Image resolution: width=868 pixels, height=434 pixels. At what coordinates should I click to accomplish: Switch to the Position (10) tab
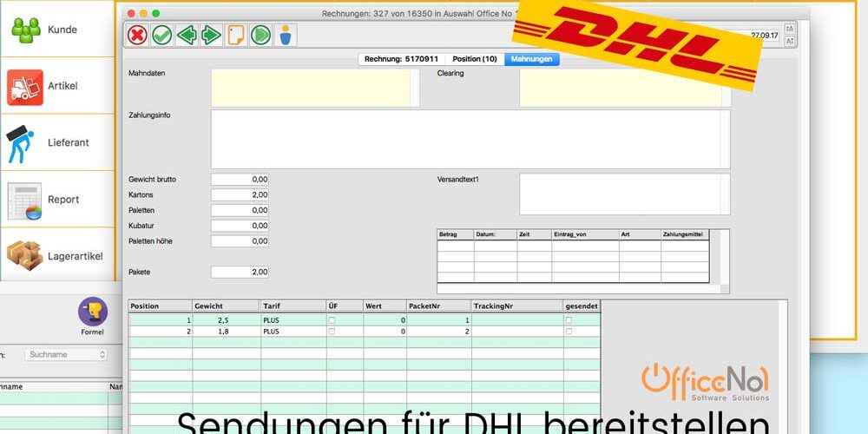[475, 59]
